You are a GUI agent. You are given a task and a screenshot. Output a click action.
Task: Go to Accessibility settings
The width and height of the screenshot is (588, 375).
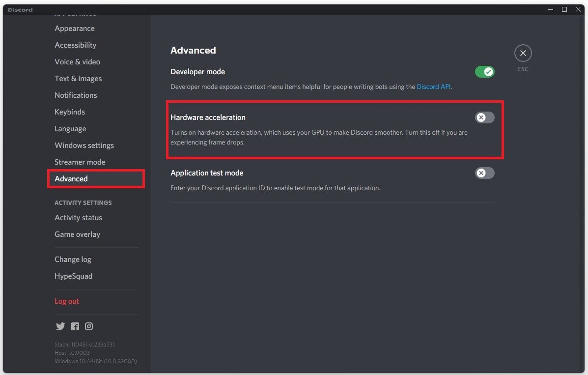point(75,45)
